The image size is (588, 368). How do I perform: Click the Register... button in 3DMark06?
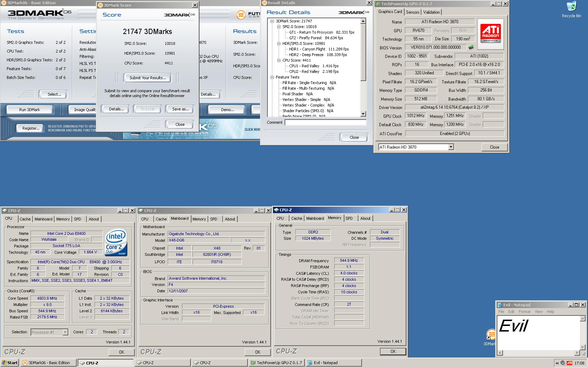[31, 128]
